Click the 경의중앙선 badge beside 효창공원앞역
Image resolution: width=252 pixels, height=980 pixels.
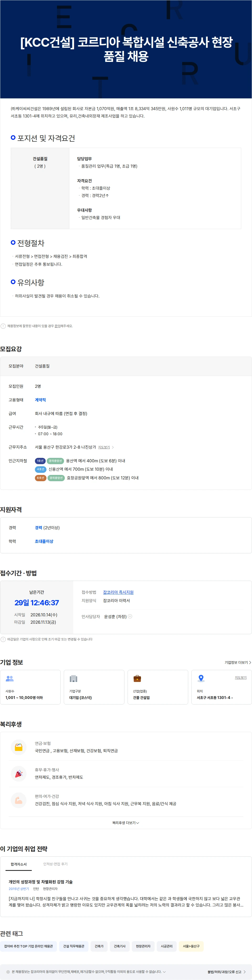click(x=56, y=478)
